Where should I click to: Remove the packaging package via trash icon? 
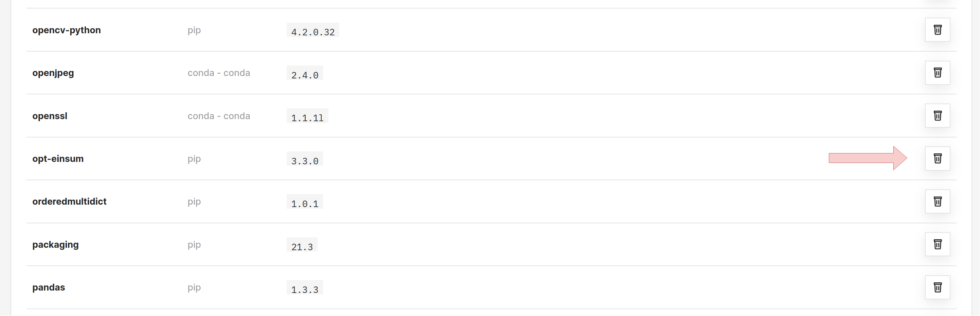[x=938, y=244]
